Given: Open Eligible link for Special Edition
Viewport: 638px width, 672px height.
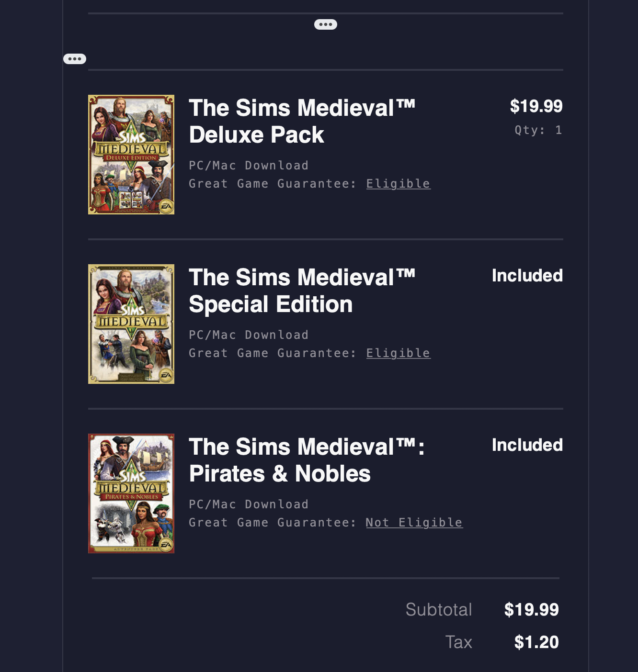Looking at the screenshot, I should (398, 353).
